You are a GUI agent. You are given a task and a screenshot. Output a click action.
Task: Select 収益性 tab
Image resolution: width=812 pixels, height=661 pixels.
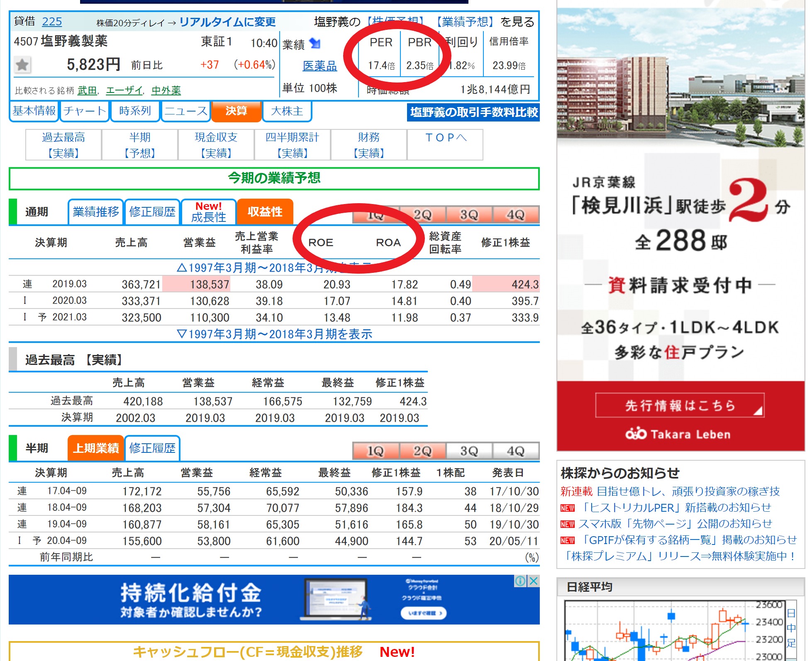pos(265,212)
